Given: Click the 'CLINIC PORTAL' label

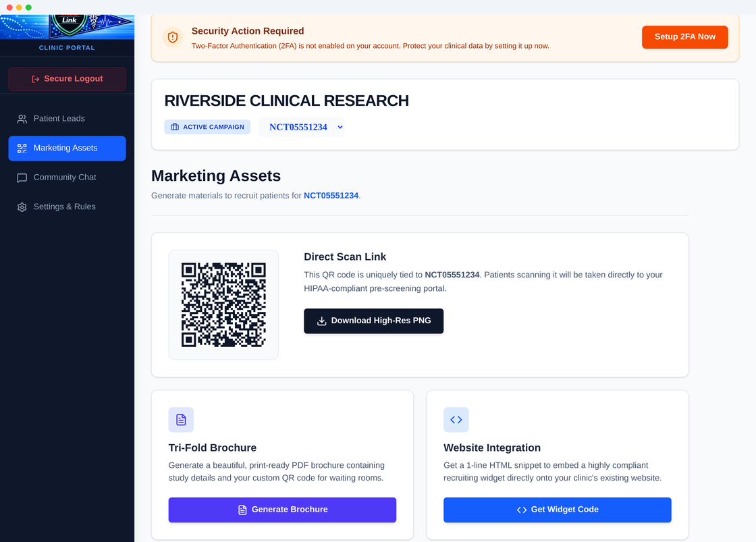Looking at the screenshot, I should click(67, 48).
